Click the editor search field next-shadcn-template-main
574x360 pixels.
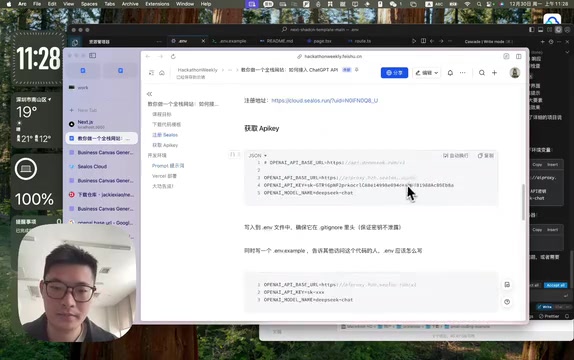click(x=320, y=30)
